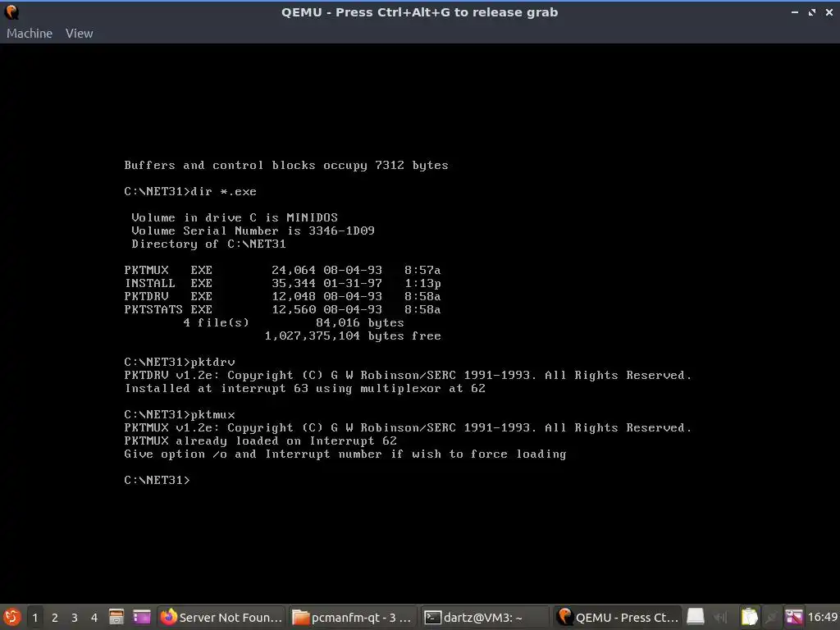Open the file manager quick-launch icon
Viewport: 840px width, 630px height.
tap(116, 617)
